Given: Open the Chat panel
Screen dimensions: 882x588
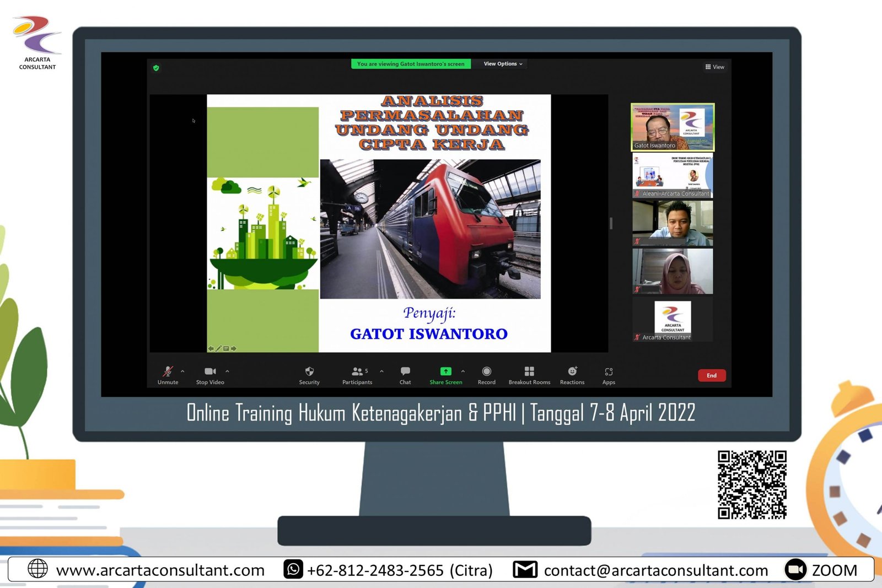Looking at the screenshot, I should (x=405, y=371).
